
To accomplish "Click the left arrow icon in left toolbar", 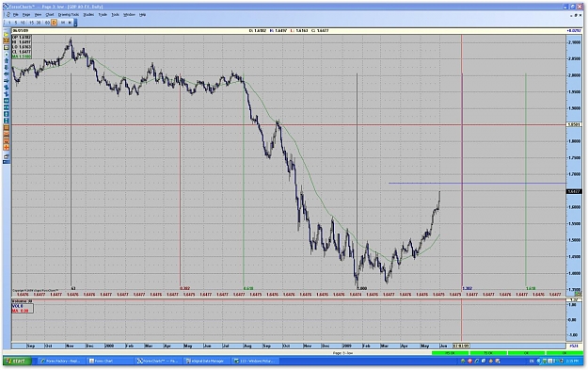I will coord(6,74).
